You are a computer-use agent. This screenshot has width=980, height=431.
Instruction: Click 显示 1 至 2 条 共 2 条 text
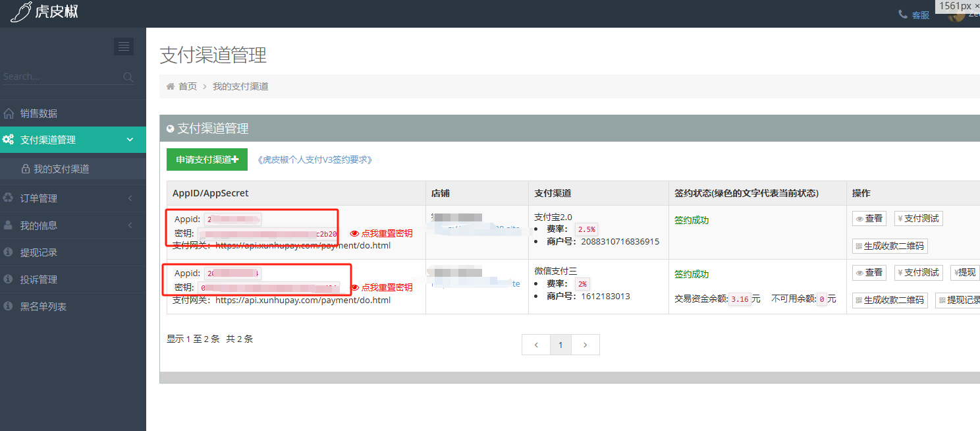pyautogui.click(x=209, y=339)
